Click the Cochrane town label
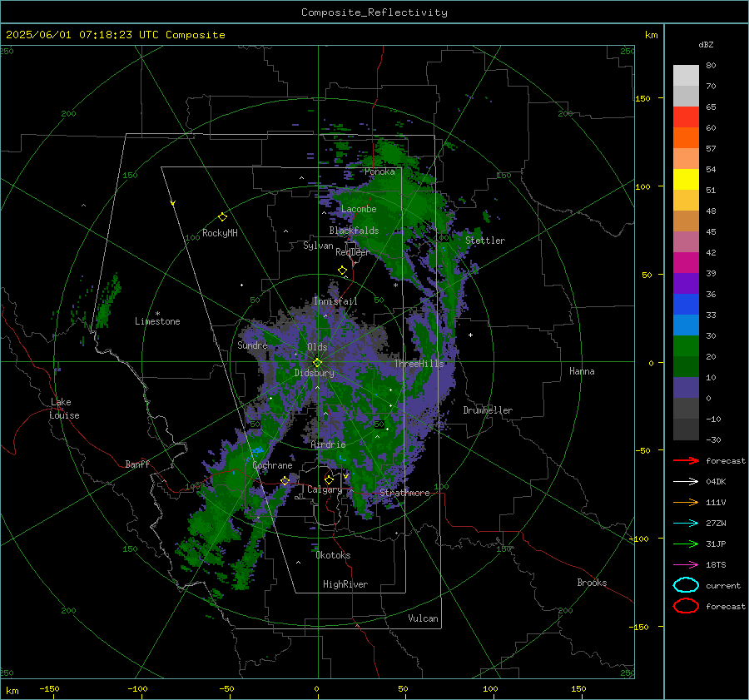 [x=272, y=465]
